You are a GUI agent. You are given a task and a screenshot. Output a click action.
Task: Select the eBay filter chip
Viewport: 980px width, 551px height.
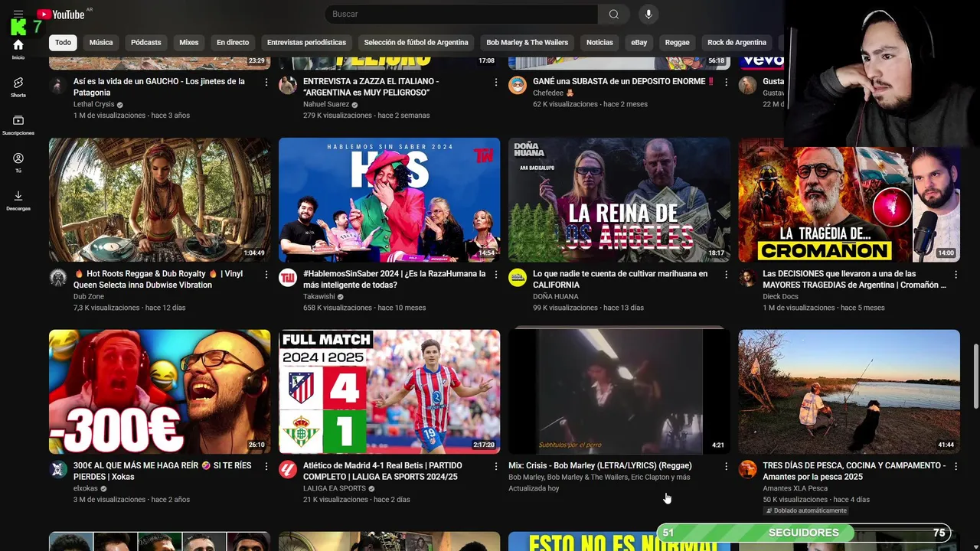click(x=639, y=43)
